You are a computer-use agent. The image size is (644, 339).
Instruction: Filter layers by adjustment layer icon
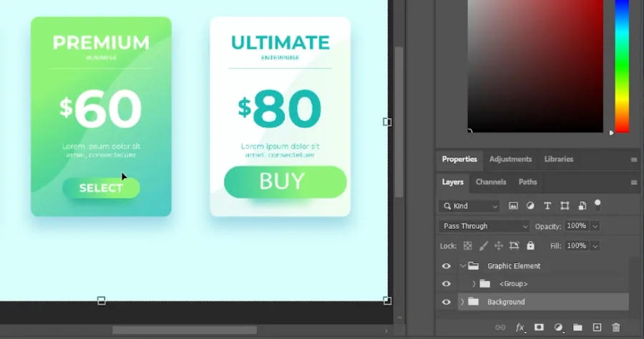[x=530, y=206]
